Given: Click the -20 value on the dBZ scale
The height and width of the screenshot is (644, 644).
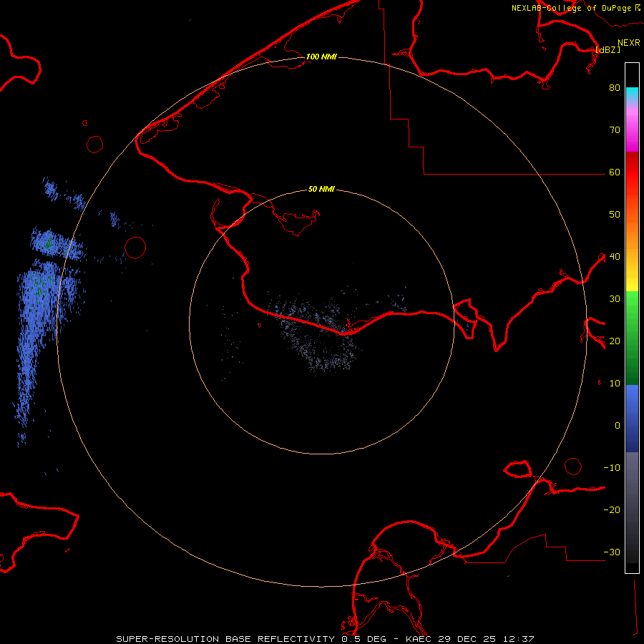Looking at the screenshot, I should tap(612, 509).
